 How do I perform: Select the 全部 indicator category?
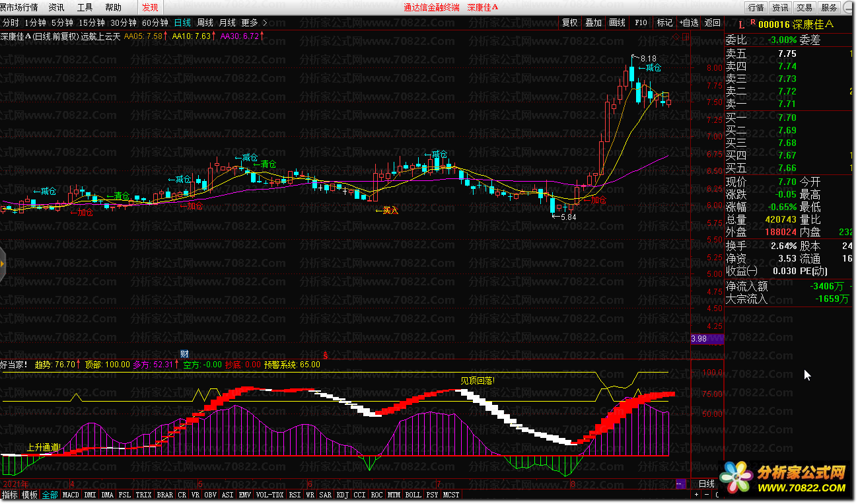[x=50, y=495]
